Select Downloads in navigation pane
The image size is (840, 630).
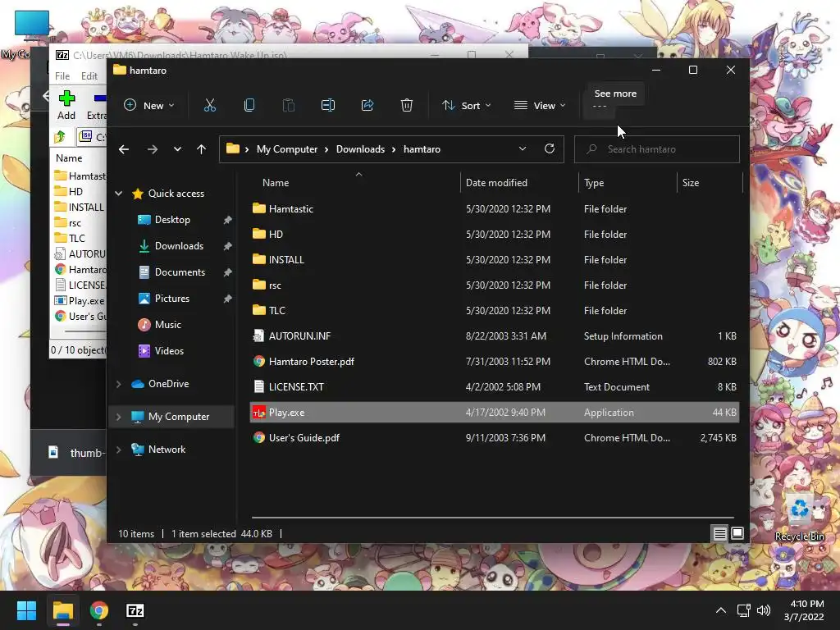tap(179, 246)
